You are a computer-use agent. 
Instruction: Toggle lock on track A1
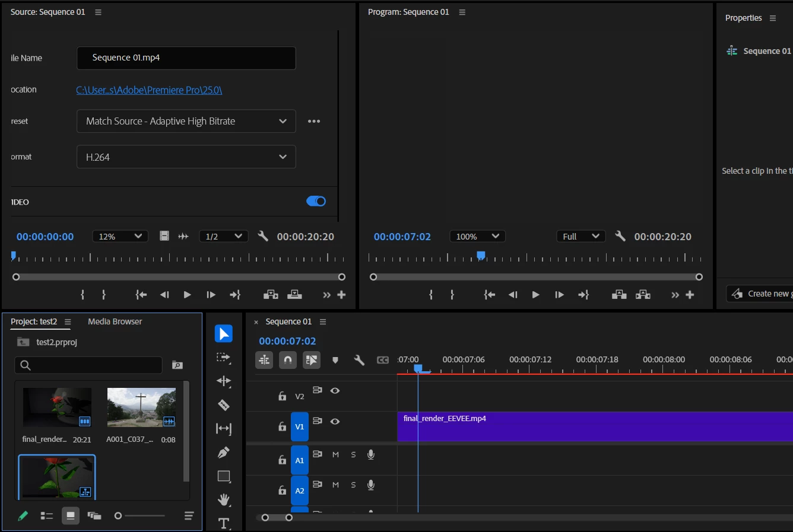click(283, 460)
